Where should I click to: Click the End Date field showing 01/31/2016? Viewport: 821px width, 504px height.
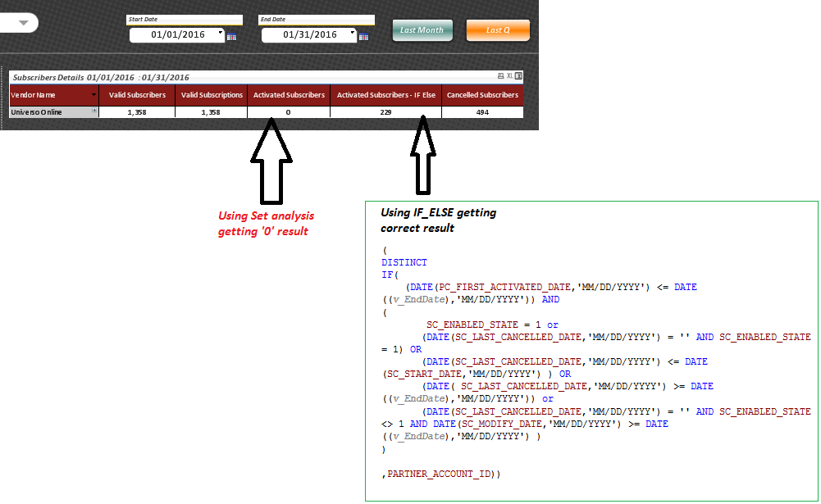(x=309, y=34)
